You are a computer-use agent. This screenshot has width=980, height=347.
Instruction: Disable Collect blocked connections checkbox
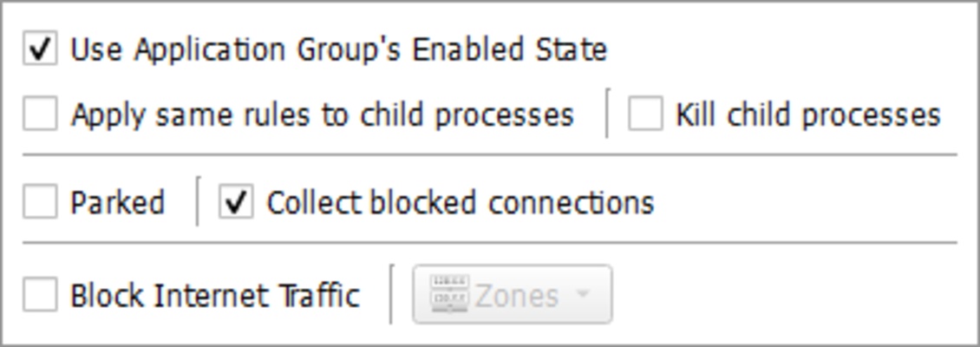236,203
